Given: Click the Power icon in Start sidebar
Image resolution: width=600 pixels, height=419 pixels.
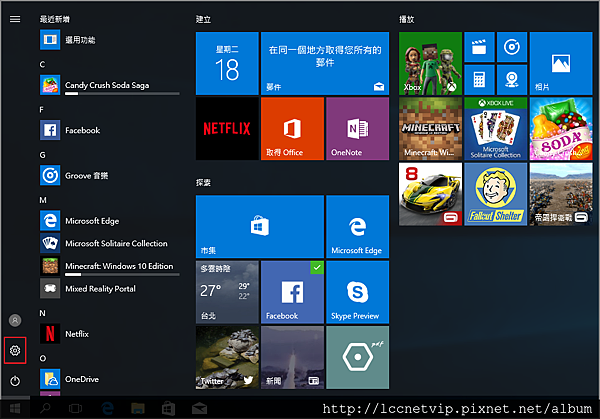Looking at the screenshot, I should [x=15, y=381].
